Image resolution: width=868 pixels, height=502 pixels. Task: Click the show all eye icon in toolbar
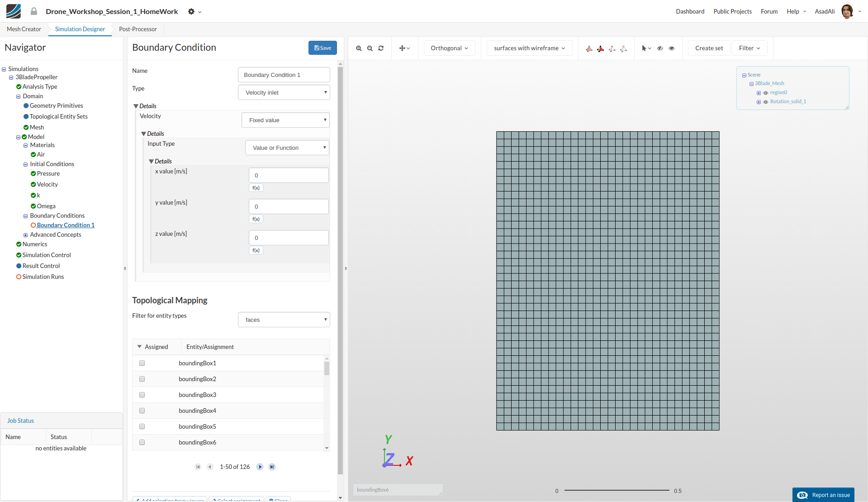click(x=672, y=48)
